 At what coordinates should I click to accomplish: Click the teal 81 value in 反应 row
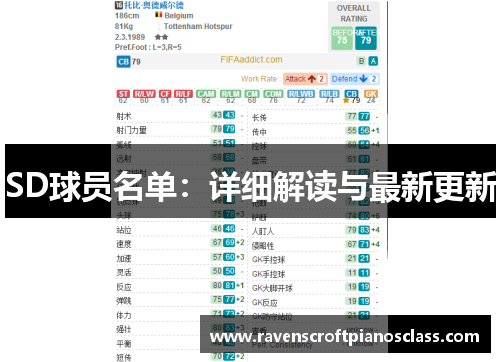point(229,285)
